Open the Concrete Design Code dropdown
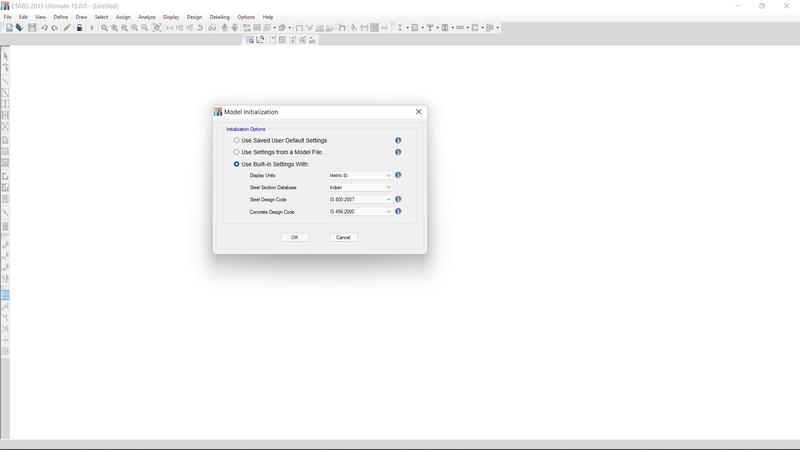The height and width of the screenshot is (450, 800). (x=360, y=211)
